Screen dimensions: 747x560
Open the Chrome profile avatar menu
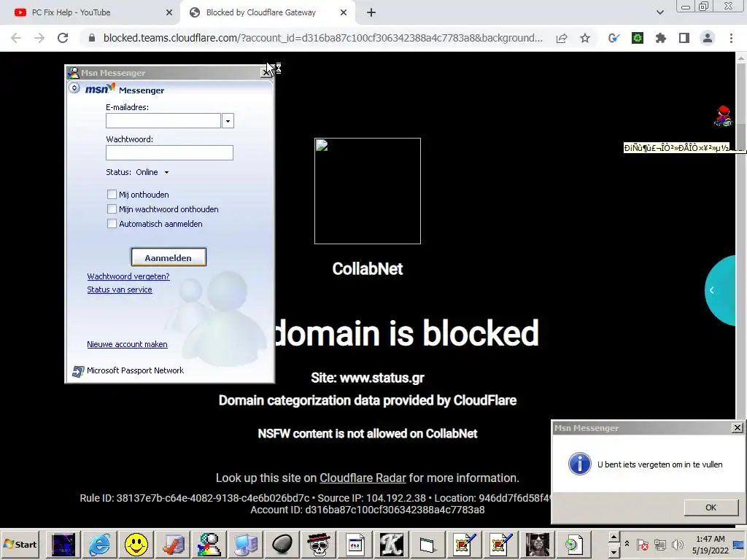click(x=708, y=38)
